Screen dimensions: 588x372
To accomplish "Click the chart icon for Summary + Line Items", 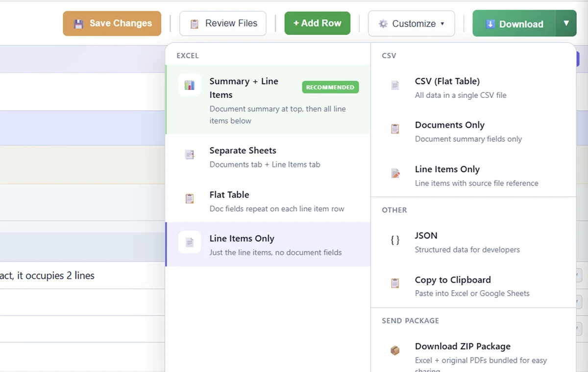I will point(190,85).
